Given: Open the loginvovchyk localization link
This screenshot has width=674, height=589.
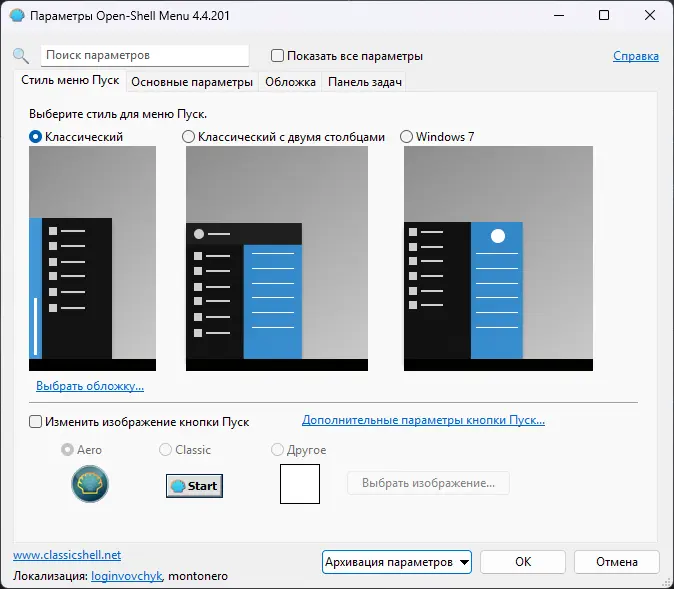Looking at the screenshot, I should click(126, 576).
